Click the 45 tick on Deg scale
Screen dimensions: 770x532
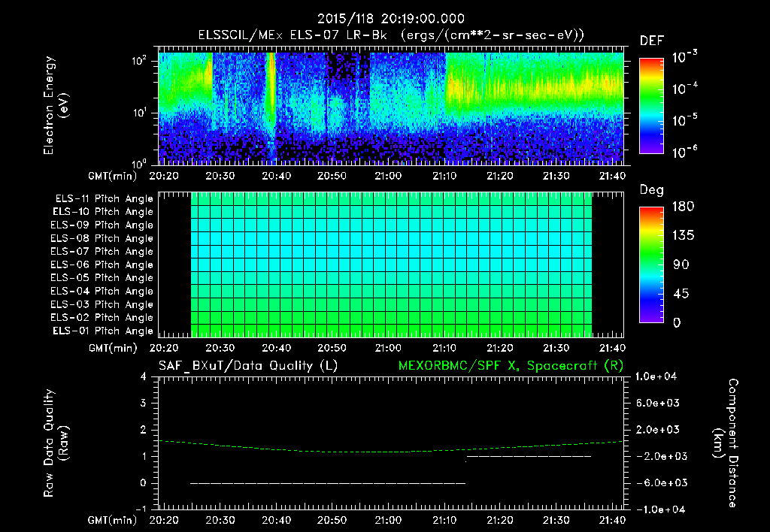pos(681,294)
